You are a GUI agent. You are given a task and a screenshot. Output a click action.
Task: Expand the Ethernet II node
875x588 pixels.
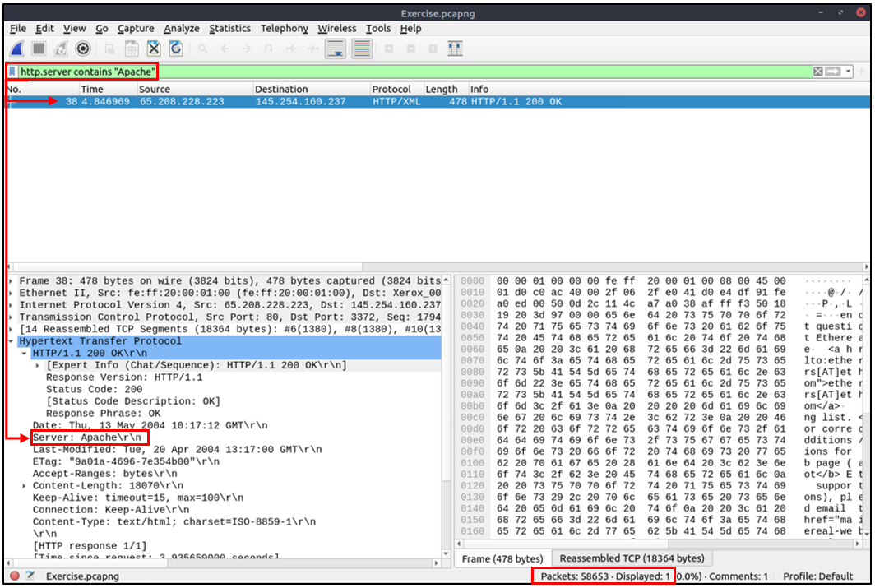click(12, 293)
